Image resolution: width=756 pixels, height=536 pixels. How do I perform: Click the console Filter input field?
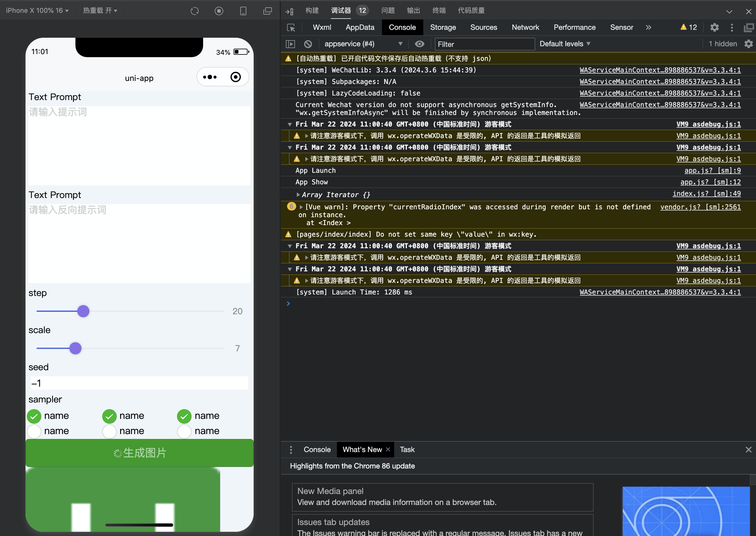coord(484,44)
